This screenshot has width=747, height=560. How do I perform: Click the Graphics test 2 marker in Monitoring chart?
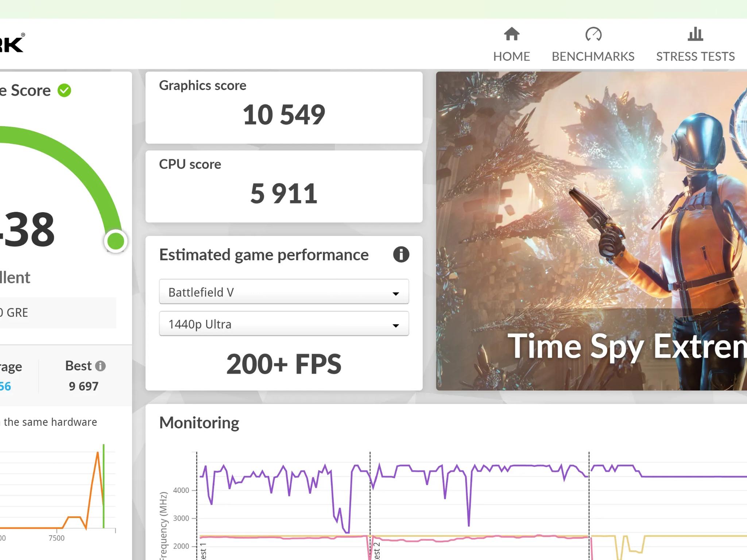coord(377,551)
